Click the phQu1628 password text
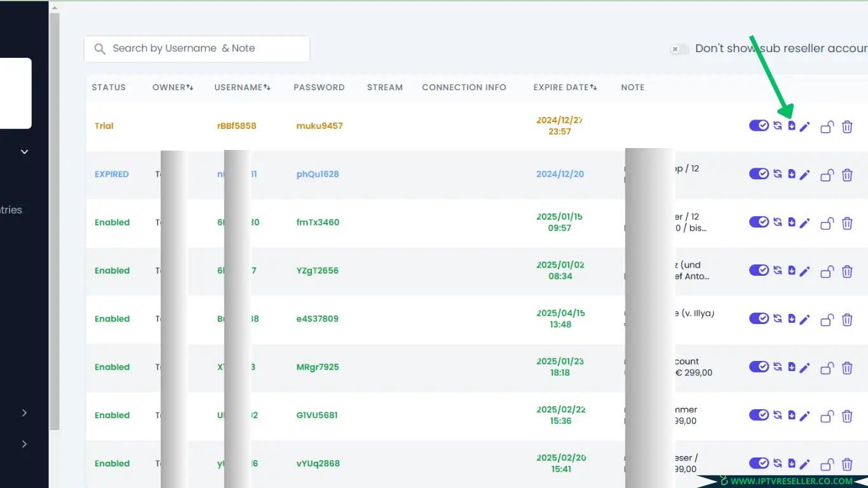Screen dimensions: 868x488 [317, 174]
